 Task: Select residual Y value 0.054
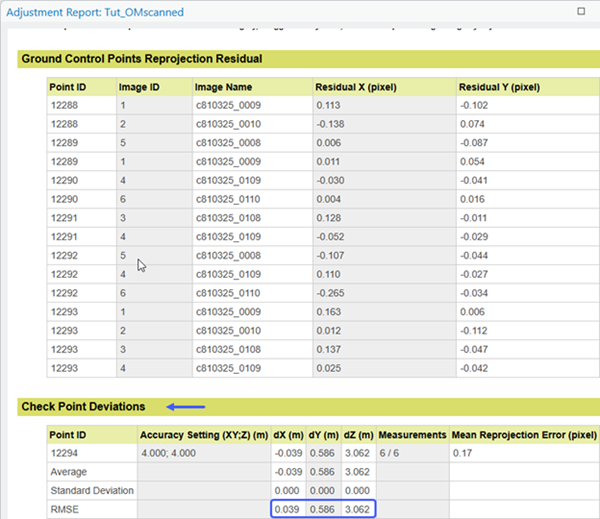[472, 162]
